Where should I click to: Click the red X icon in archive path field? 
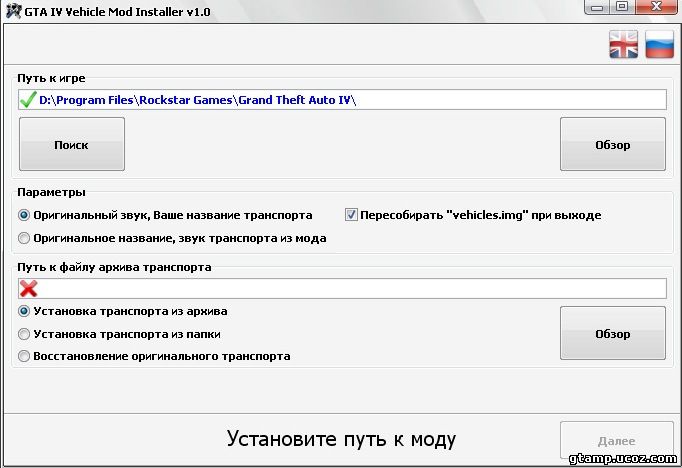point(28,289)
